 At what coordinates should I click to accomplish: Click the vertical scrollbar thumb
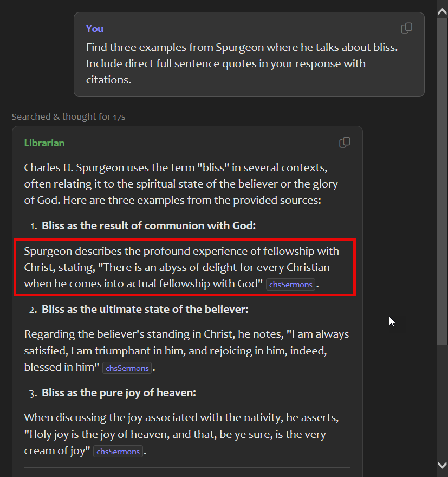[x=442, y=181]
